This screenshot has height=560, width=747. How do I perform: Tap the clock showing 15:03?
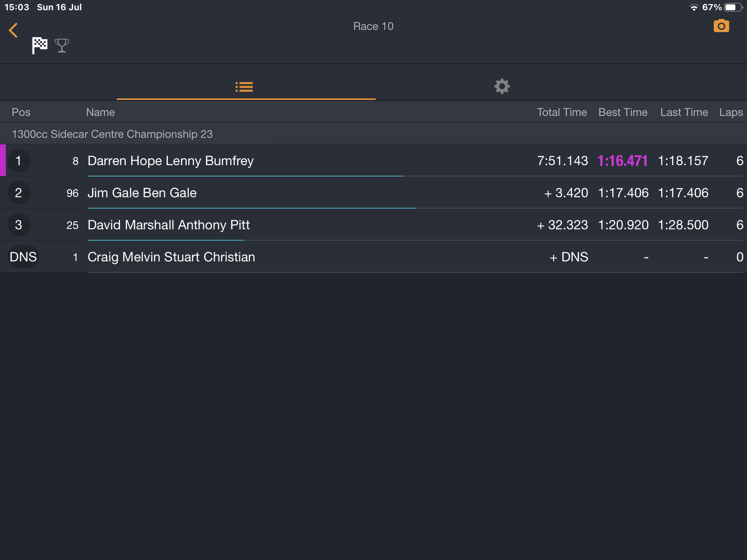click(16, 7)
